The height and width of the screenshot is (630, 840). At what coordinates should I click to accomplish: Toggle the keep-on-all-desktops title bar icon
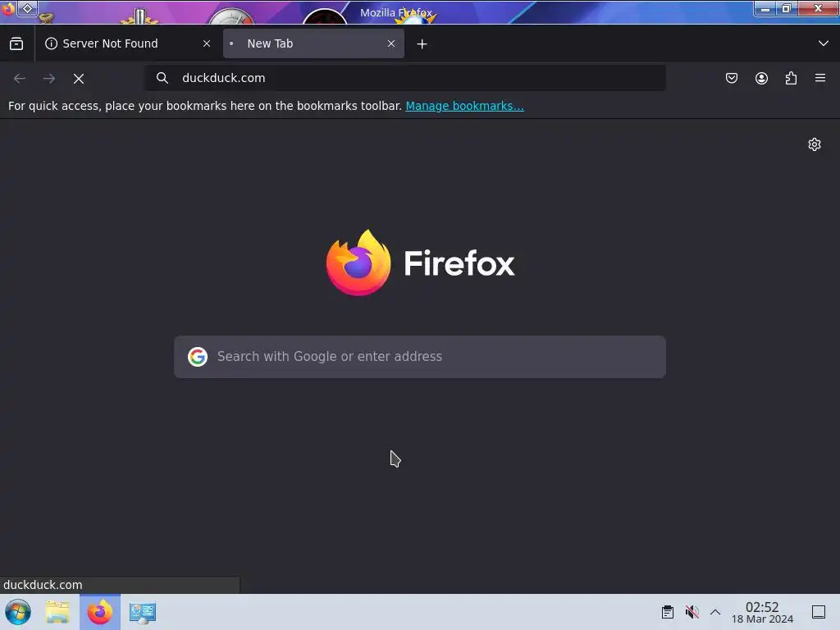click(x=28, y=8)
